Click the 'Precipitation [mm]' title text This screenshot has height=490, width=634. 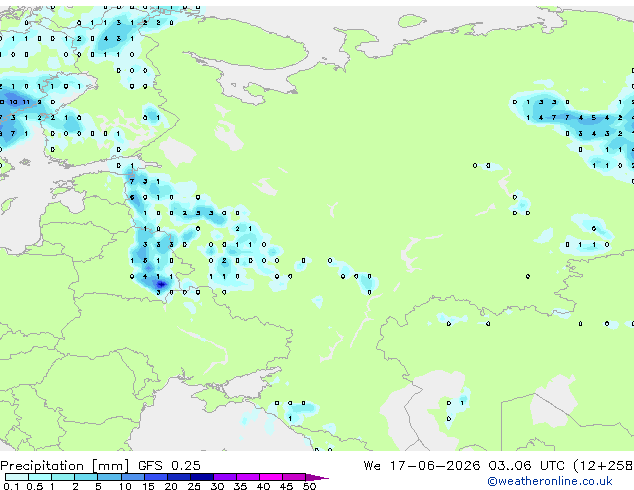pyautogui.click(x=65, y=466)
